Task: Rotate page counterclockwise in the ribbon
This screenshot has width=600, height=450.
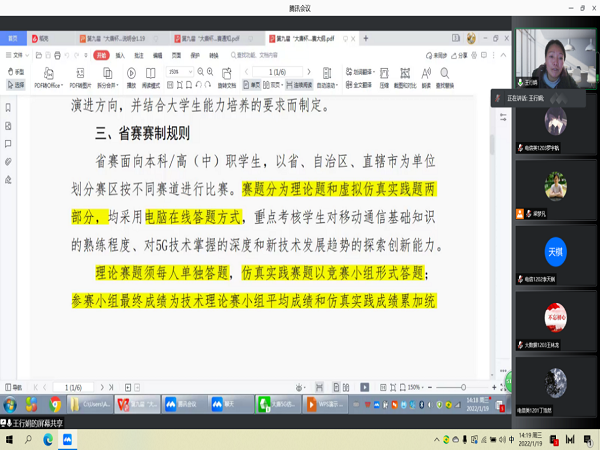Action: (x=199, y=85)
